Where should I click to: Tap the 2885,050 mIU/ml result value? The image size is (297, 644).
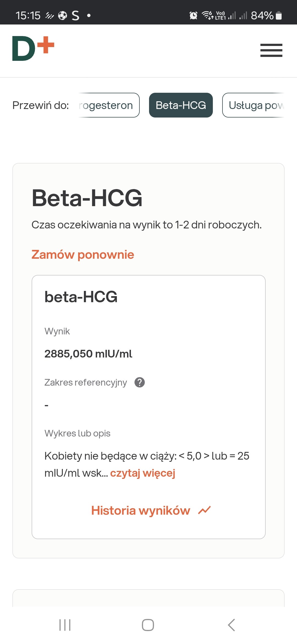coord(88,354)
